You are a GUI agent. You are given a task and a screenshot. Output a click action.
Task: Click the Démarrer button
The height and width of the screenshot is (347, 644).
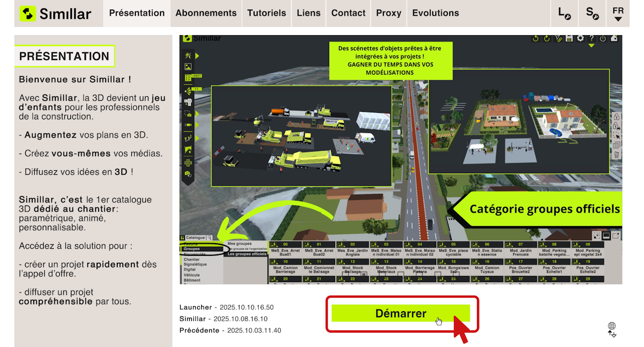[400, 313]
